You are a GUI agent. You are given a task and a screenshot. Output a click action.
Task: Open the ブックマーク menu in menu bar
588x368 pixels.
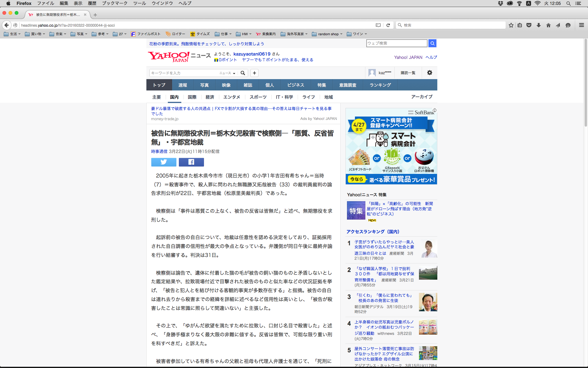[115, 3]
